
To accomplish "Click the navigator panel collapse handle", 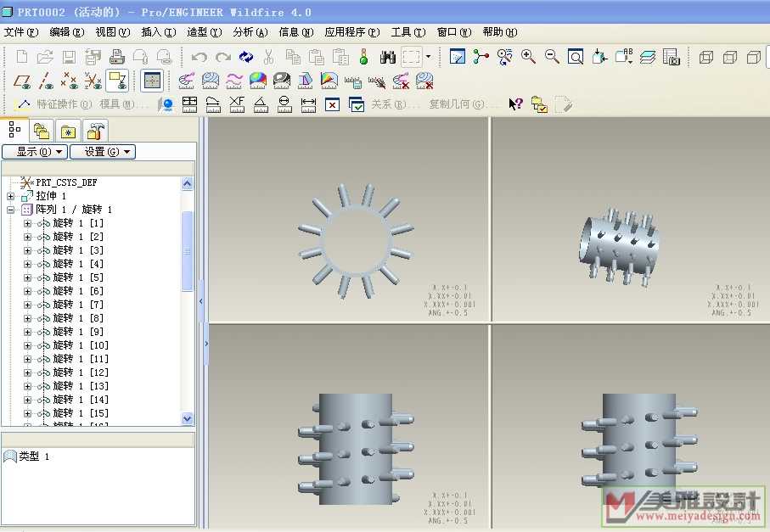I will click(x=201, y=301).
